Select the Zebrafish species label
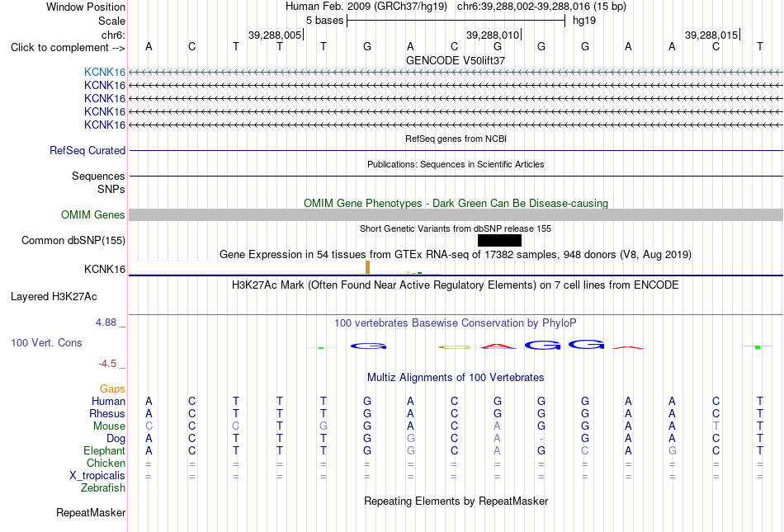The image size is (784, 532). point(103,487)
